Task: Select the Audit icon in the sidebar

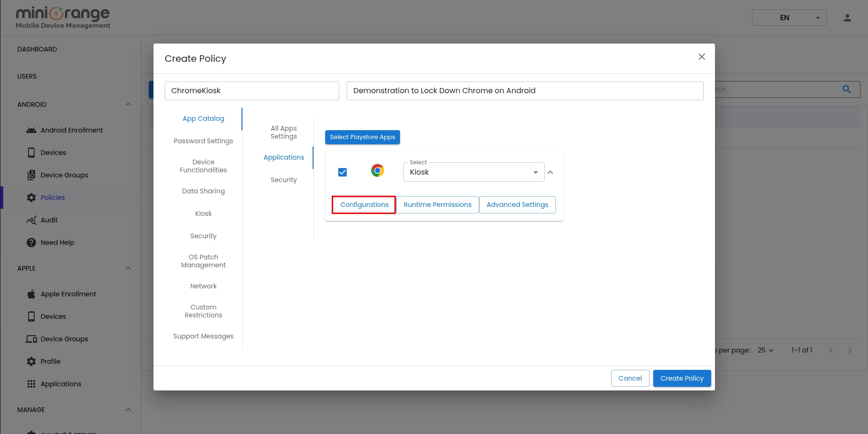Action: point(31,220)
